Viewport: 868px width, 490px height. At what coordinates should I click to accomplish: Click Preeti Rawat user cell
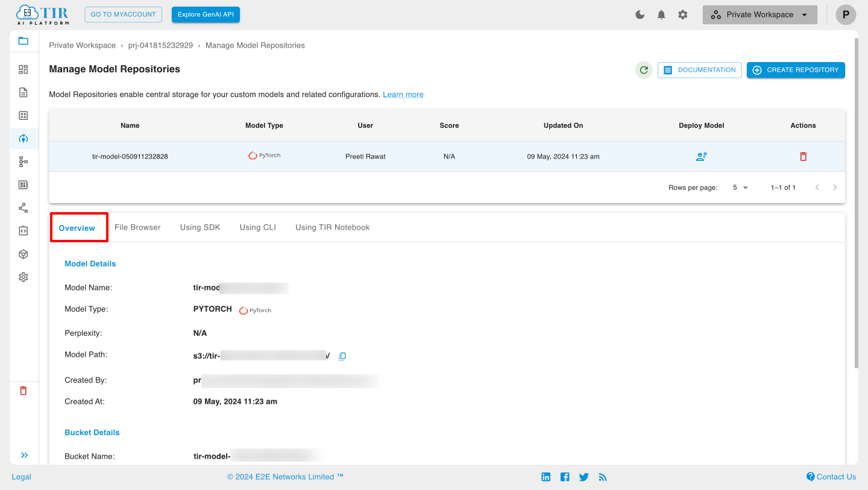point(365,157)
